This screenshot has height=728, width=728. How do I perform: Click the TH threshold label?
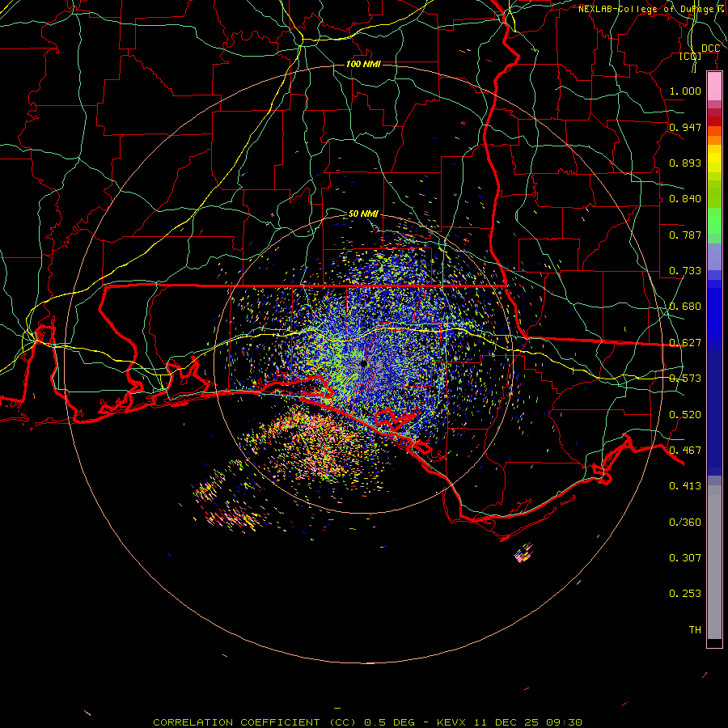[x=695, y=630]
